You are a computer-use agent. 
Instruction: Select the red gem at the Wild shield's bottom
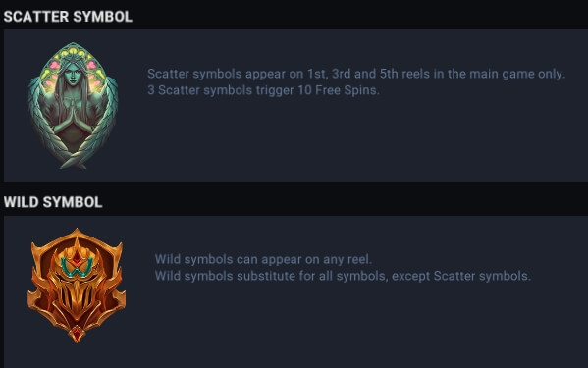coord(77,334)
